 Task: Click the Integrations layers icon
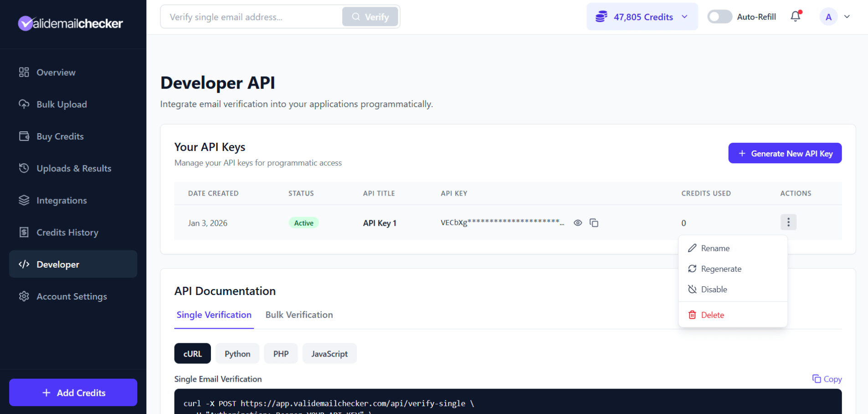click(24, 200)
